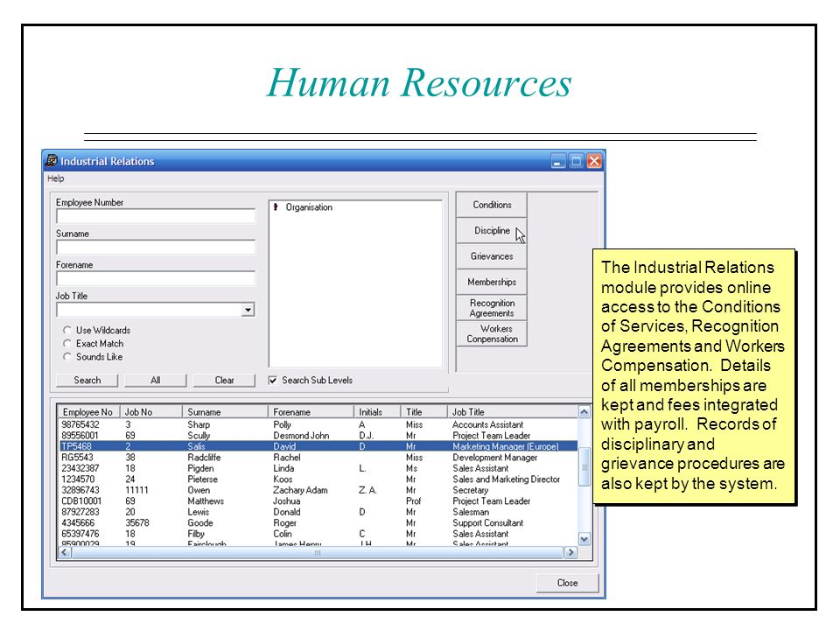Select the Exact Match option
840x630 pixels.
[67, 343]
